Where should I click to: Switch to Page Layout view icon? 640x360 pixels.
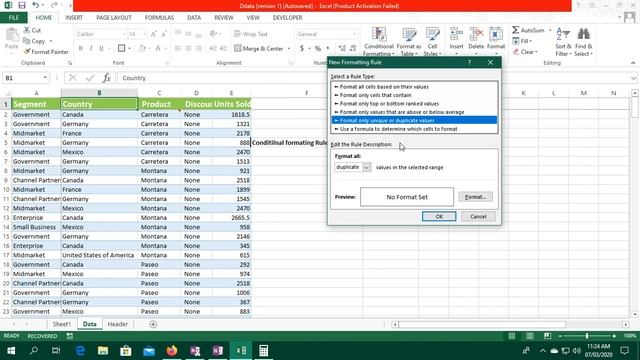(x=529, y=336)
